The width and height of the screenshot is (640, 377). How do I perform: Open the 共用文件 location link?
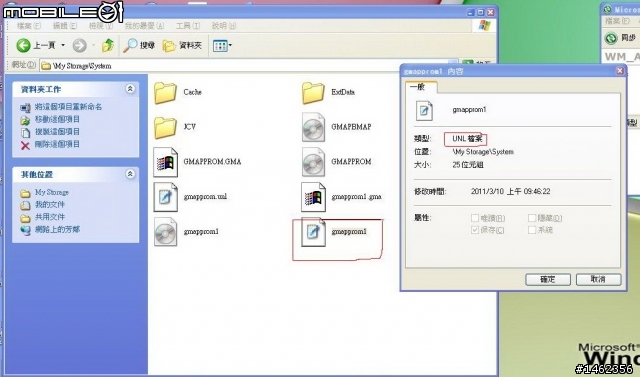(49, 217)
